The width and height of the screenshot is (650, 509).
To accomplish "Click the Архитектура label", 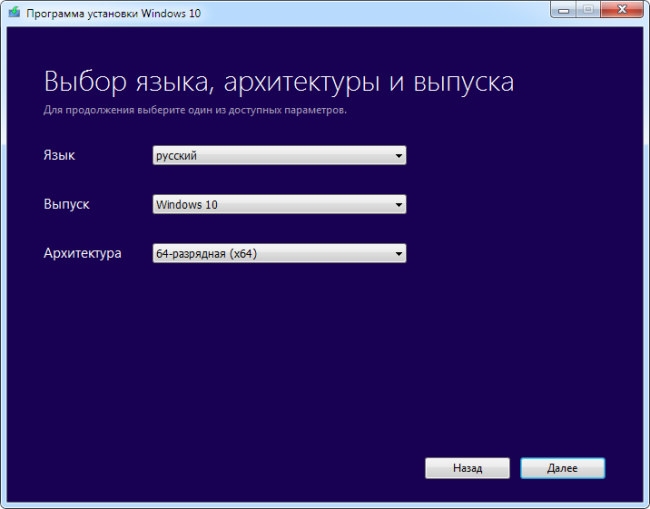I will click(x=82, y=253).
